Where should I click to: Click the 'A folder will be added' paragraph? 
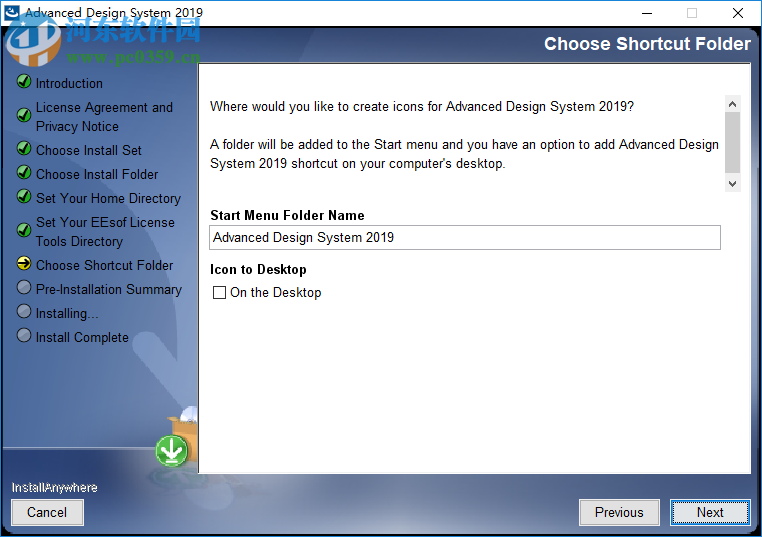point(464,154)
